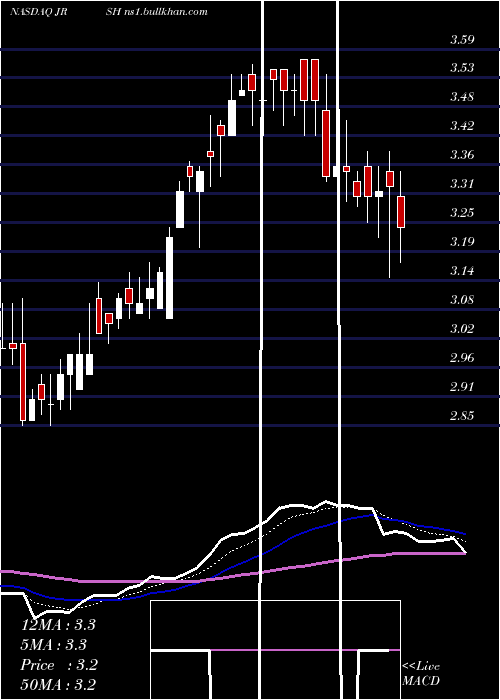Click the 2.96 price axis label
500x700 pixels.
pos(462,358)
